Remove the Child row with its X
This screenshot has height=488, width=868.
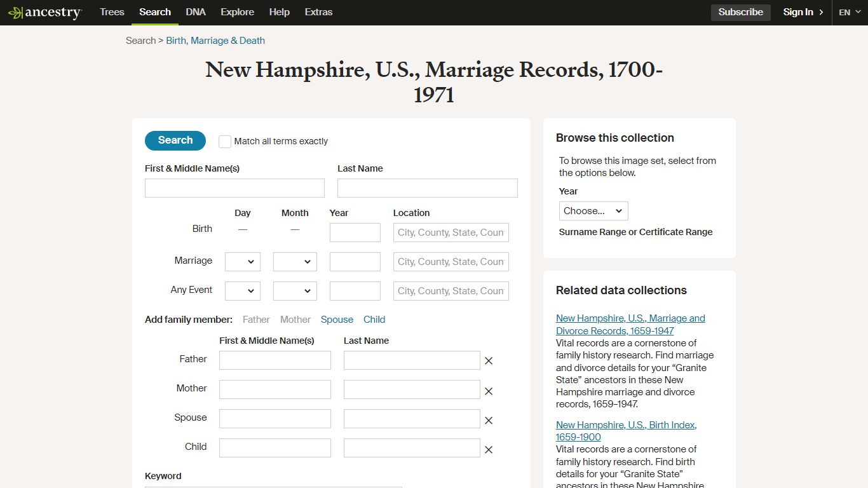(x=489, y=450)
